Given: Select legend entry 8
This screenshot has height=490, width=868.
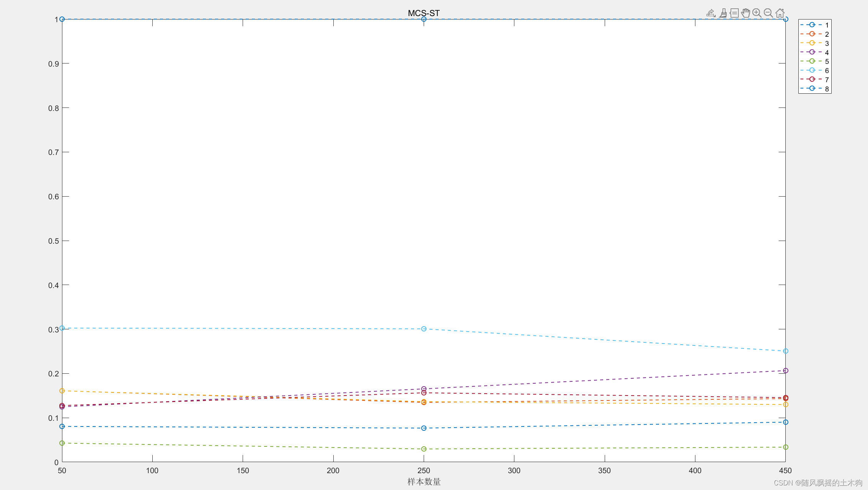Looking at the screenshot, I should [x=815, y=89].
